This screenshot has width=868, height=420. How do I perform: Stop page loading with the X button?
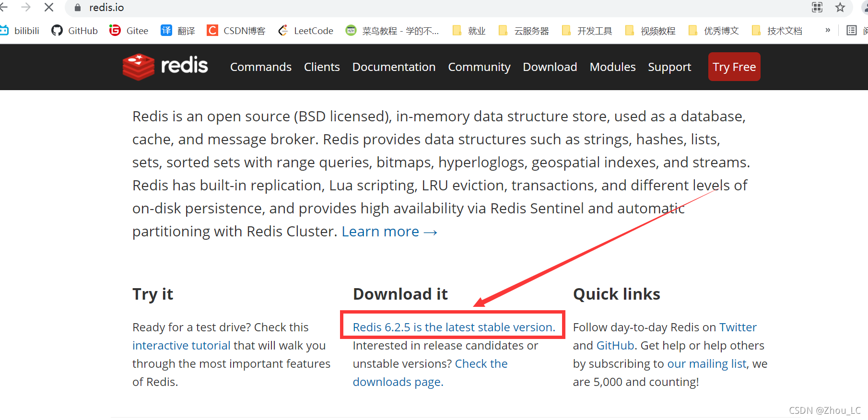coord(49,7)
